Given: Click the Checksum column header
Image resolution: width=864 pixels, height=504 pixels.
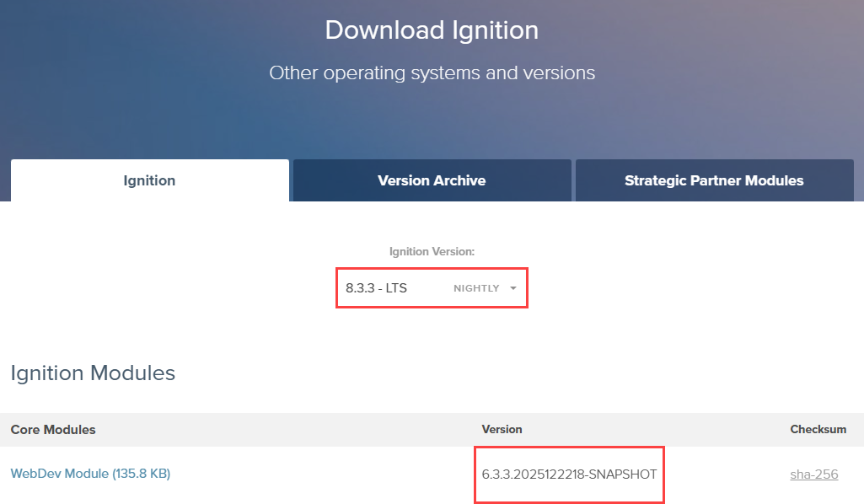Looking at the screenshot, I should point(818,430).
